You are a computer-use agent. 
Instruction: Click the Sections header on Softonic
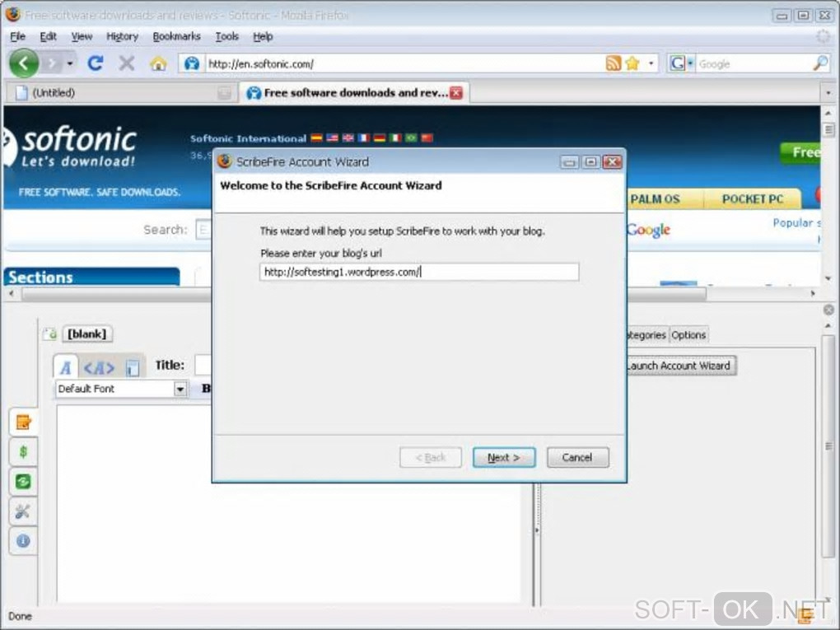[91, 277]
